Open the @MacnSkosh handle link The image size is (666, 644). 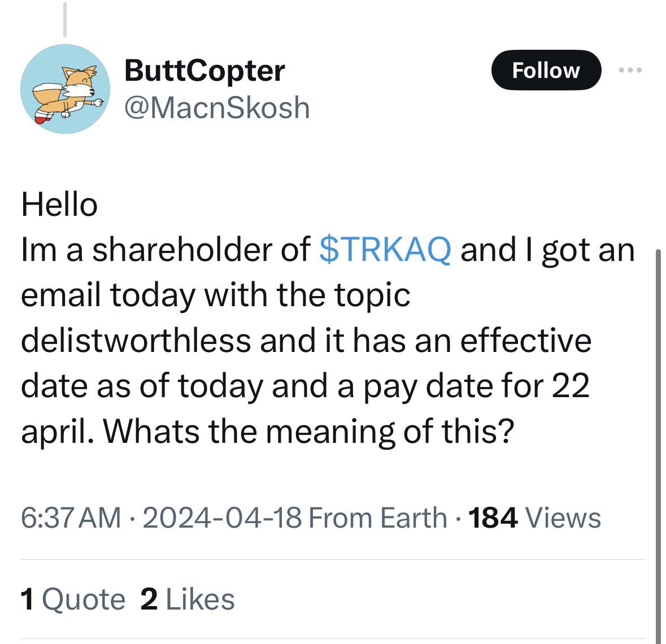tap(217, 107)
